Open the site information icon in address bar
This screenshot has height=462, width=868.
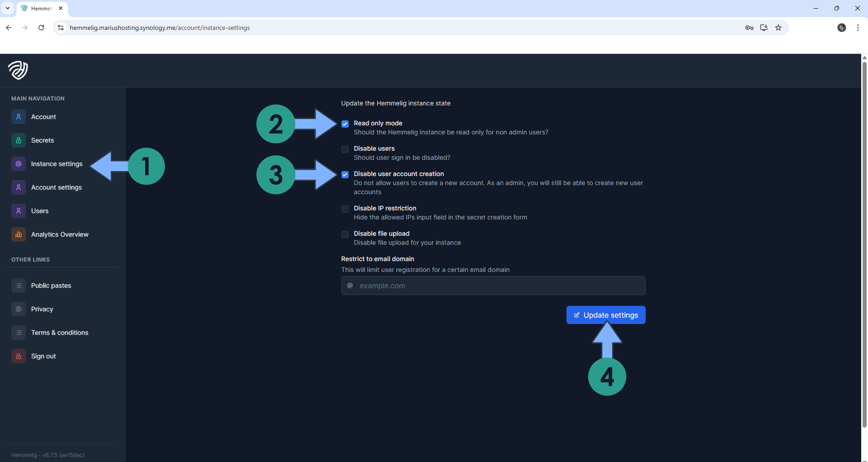pyautogui.click(x=61, y=28)
